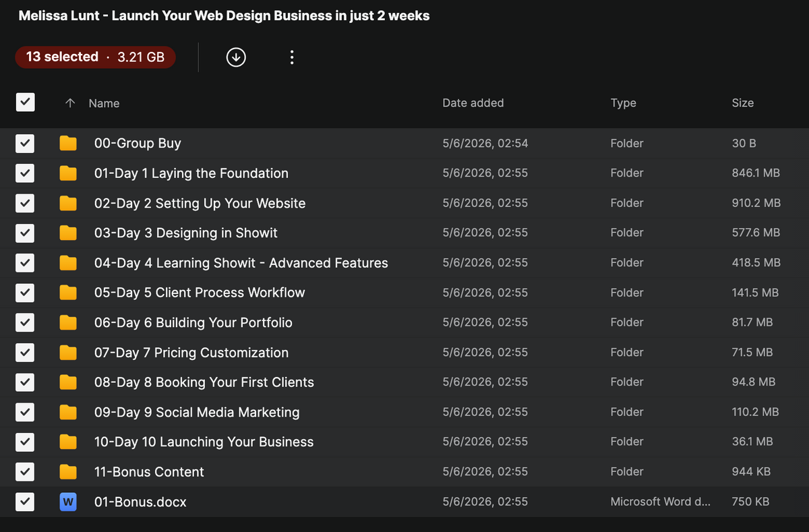Click the 141.5 MB size value

point(755,293)
